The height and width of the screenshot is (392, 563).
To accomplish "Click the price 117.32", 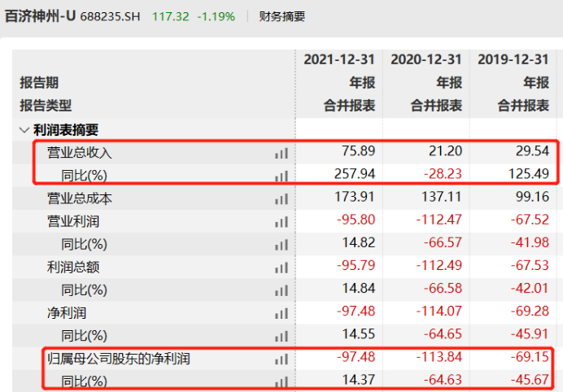I will coord(171,17).
